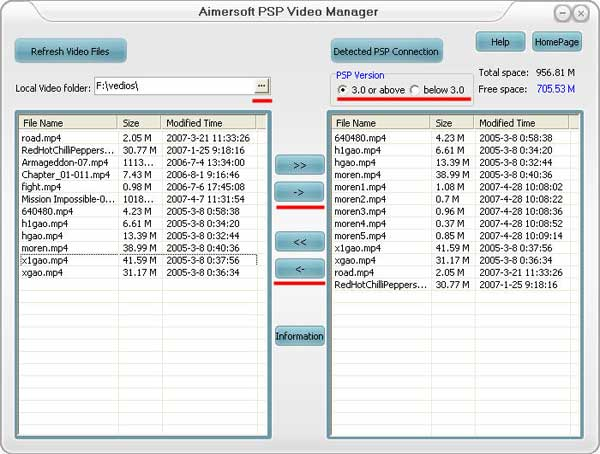Select Armageddon-07.mp4 in local list
This screenshot has height=454, width=600.
[139, 162]
